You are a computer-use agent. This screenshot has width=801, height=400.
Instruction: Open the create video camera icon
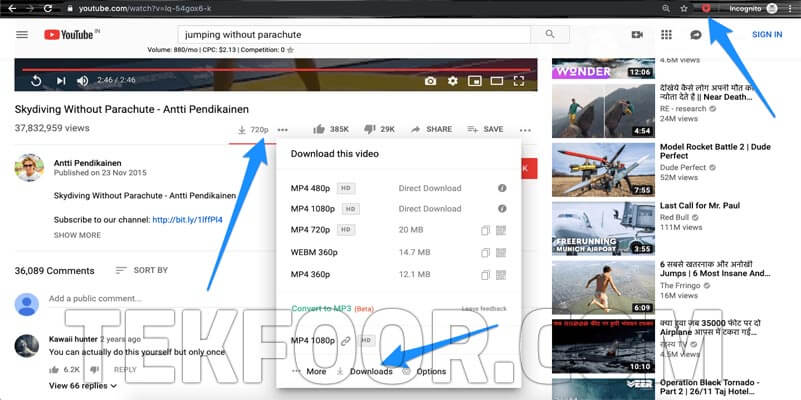coord(637,35)
